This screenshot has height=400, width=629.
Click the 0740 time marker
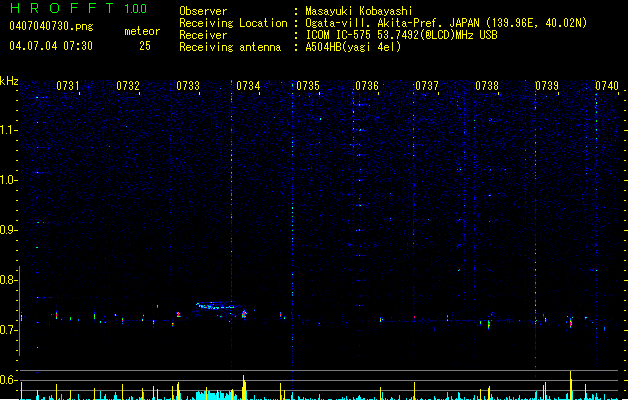pos(607,86)
